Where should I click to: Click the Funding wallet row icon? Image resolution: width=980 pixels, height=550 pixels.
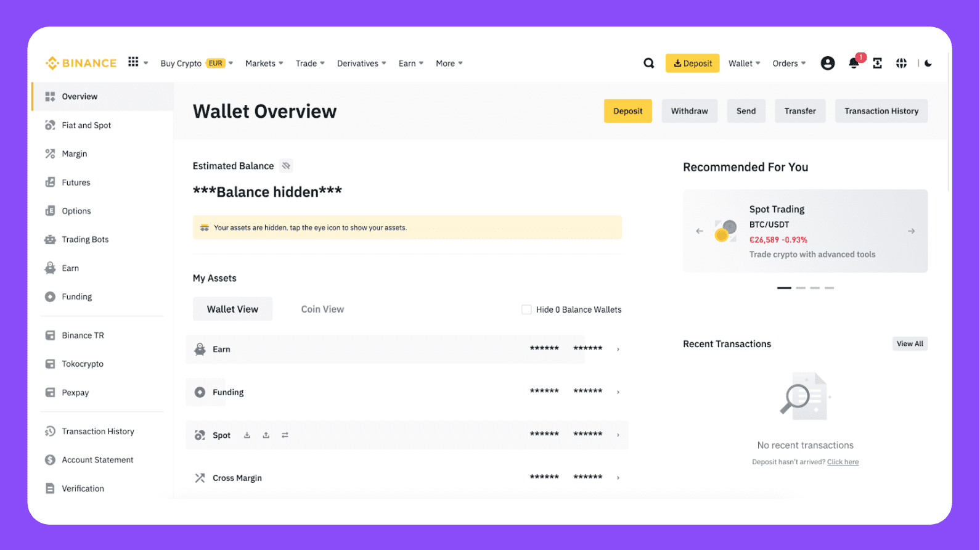click(200, 392)
